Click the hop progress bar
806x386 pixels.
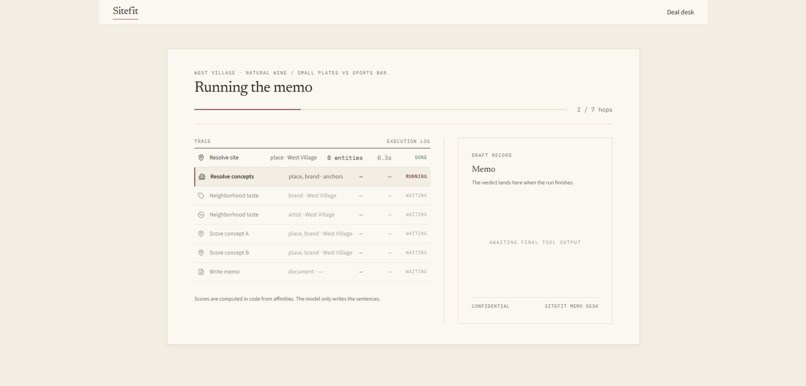click(380, 109)
